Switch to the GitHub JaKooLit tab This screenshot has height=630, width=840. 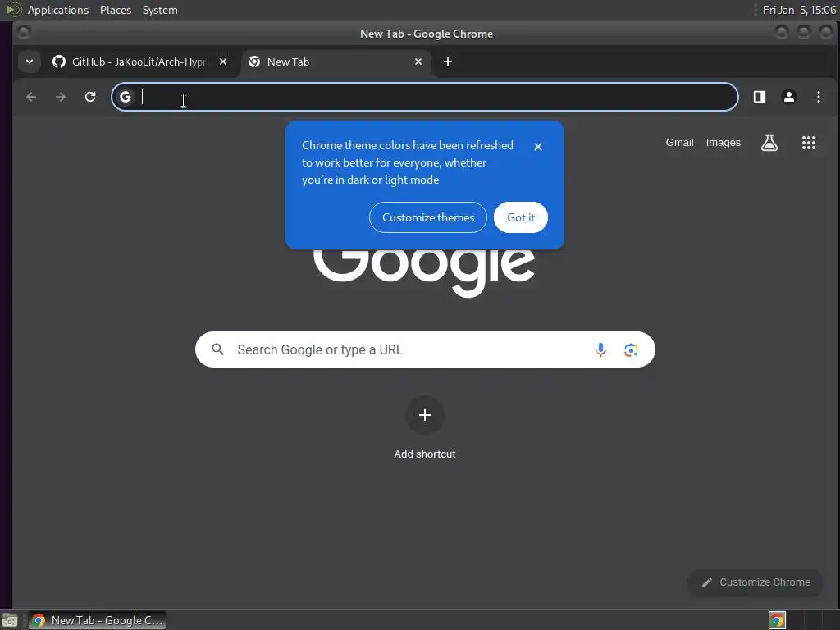click(139, 62)
